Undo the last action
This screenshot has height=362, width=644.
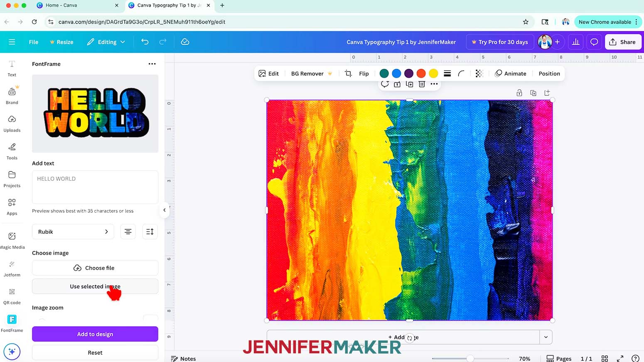pyautogui.click(x=145, y=42)
